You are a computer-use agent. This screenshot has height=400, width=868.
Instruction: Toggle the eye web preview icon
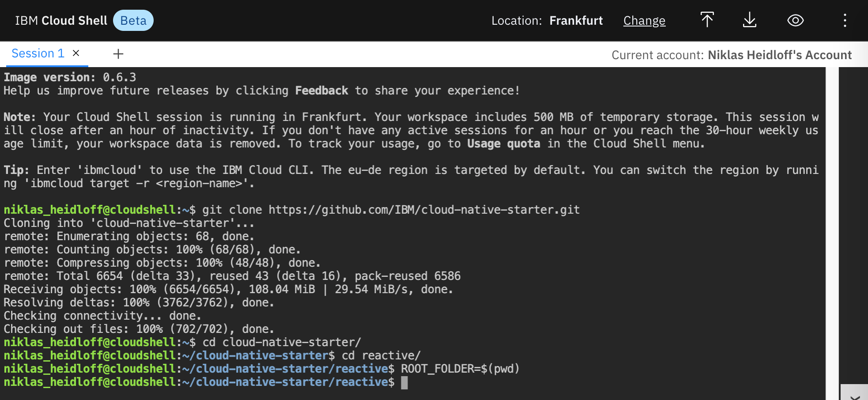[x=795, y=20]
